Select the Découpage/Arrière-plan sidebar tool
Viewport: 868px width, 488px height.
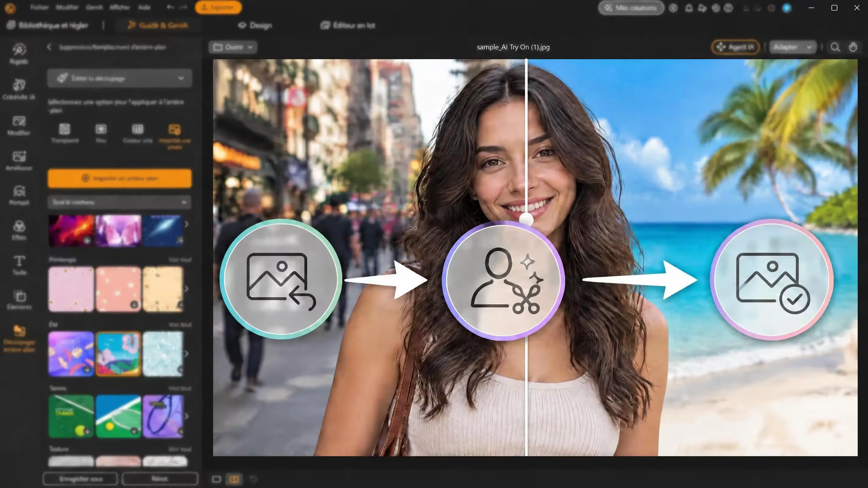(x=19, y=339)
